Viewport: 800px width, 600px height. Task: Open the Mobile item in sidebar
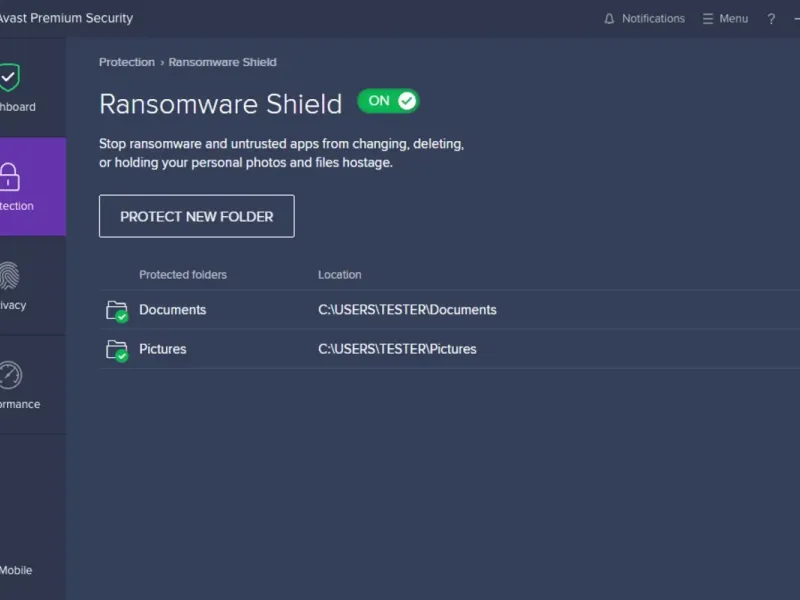pos(16,570)
